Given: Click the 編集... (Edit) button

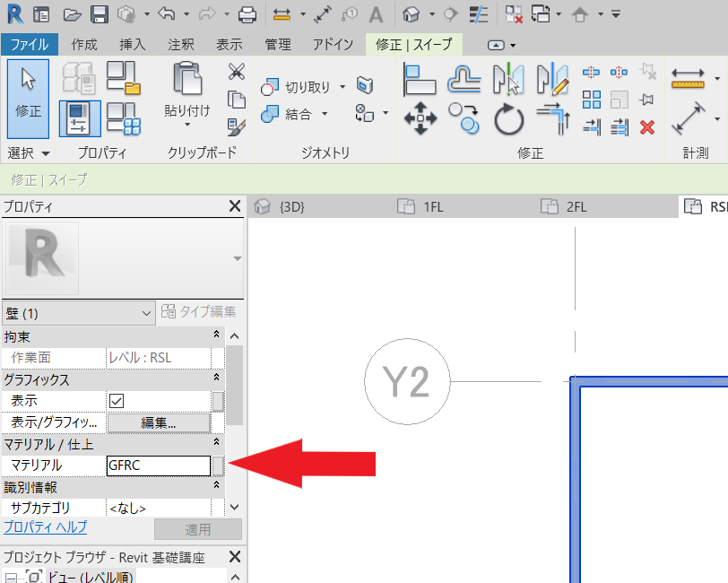Looking at the screenshot, I should (159, 422).
